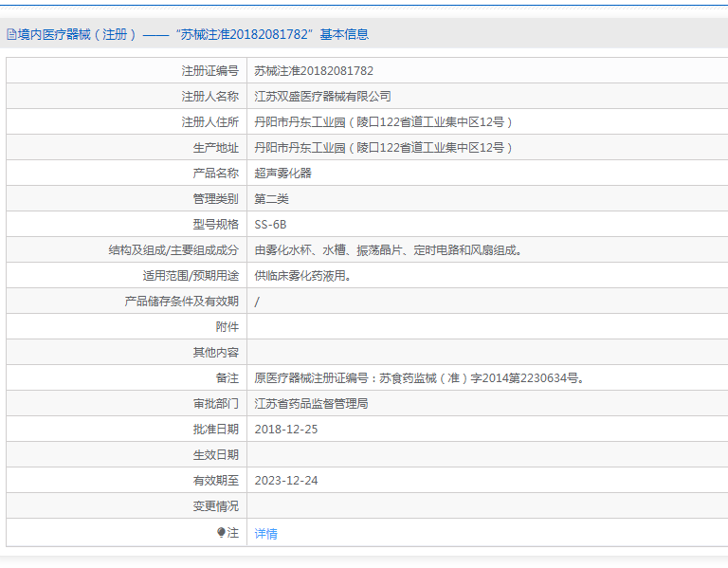Click the 注册证编号 row label
Viewport: 728px width, 568px height.
pos(210,71)
